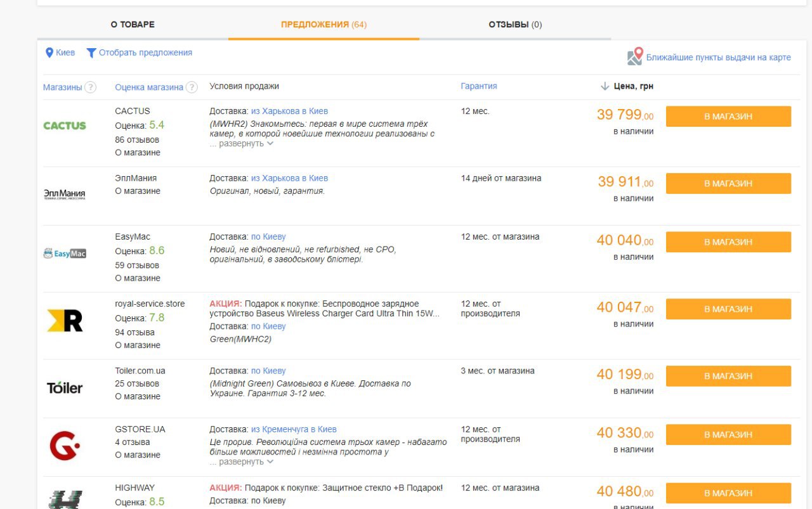Click the EasyMac rating 8.6
The image size is (812, 509).
[x=157, y=250]
